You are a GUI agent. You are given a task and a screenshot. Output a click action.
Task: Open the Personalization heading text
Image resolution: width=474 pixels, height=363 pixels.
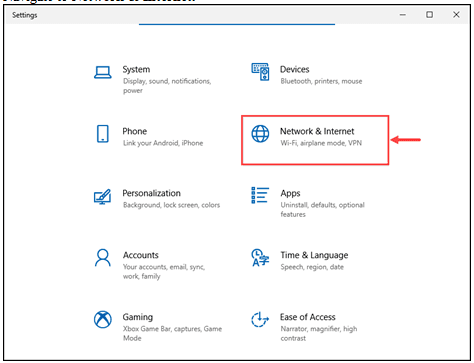(152, 193)
